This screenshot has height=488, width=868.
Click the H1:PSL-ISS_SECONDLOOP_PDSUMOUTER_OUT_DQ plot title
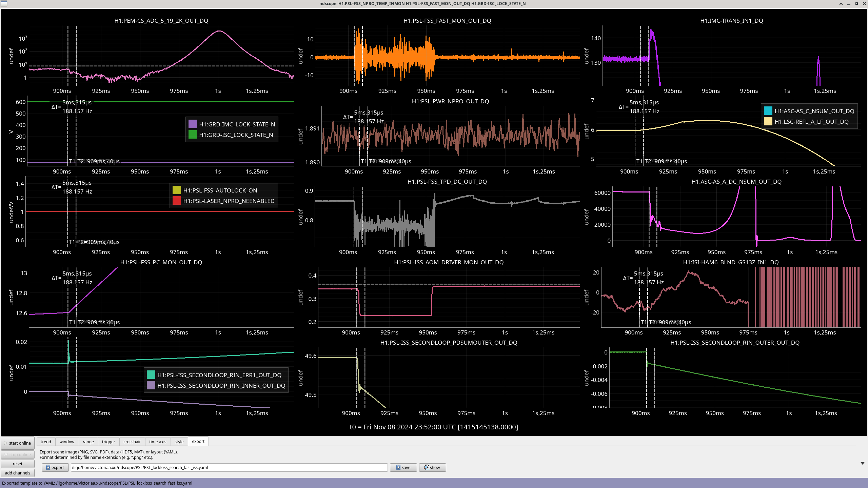(x=449, y=343)
